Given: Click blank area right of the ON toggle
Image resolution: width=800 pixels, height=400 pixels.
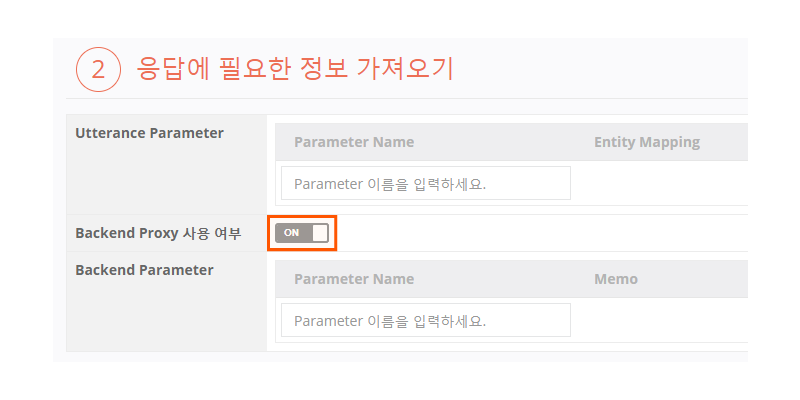Looking at the screenshot, I should pyautogui.click(x=540, y=233).
